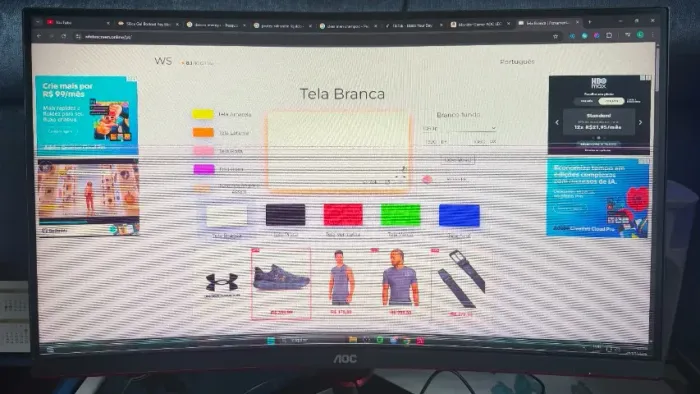Reload the page with the refresh icon
Viewport: 700px width, 394px height.
click(x=64, y=36)
